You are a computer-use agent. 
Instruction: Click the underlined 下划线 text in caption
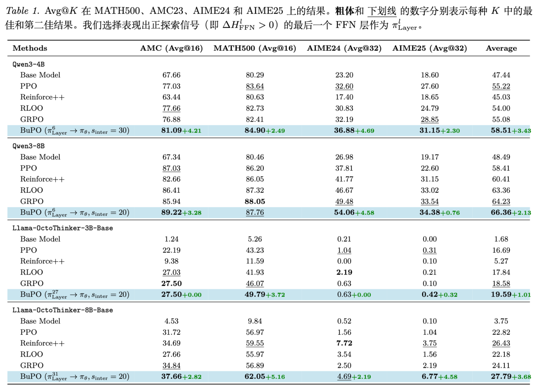coord(382,11)
